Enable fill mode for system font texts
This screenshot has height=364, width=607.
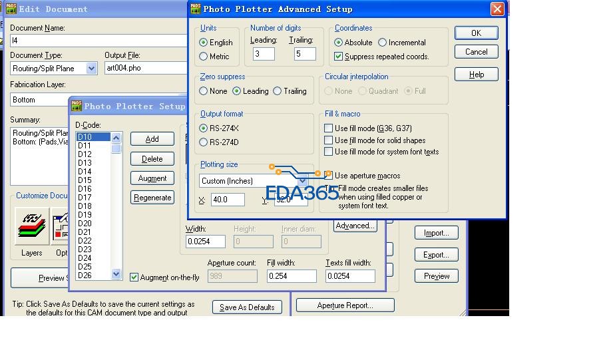click(328, 152)
